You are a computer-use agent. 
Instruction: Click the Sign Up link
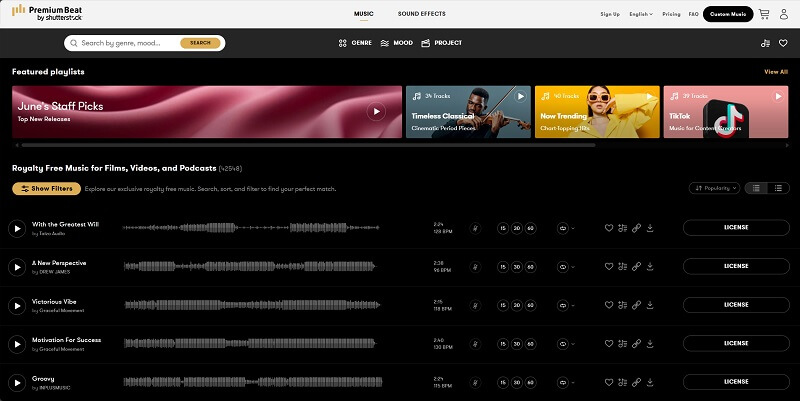[610, 14]
